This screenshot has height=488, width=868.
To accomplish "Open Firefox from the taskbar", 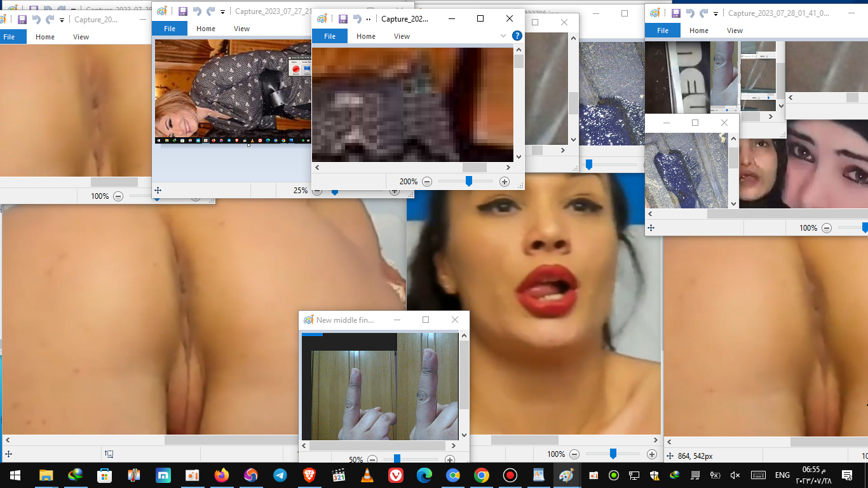I will point(221,475).
